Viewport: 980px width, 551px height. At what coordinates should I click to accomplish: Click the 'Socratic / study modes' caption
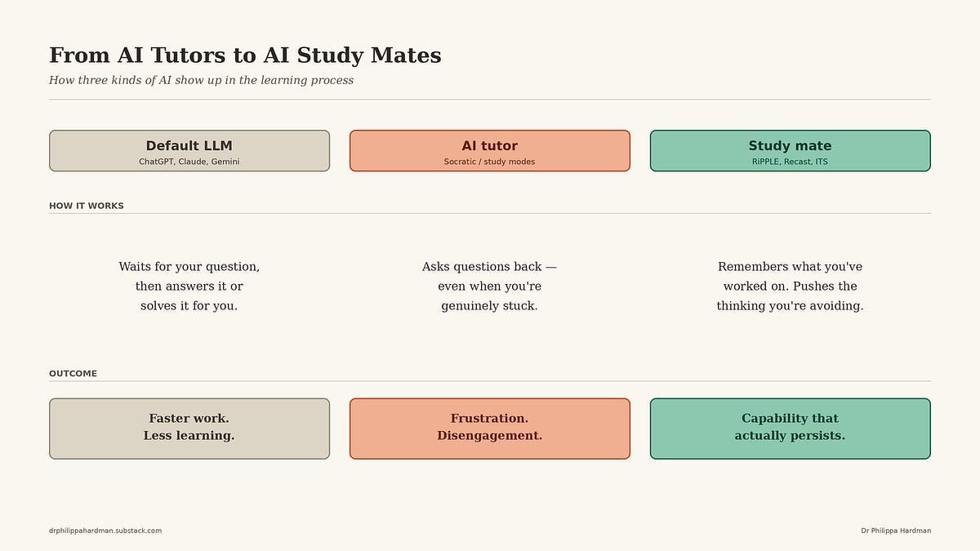point(490,162)
